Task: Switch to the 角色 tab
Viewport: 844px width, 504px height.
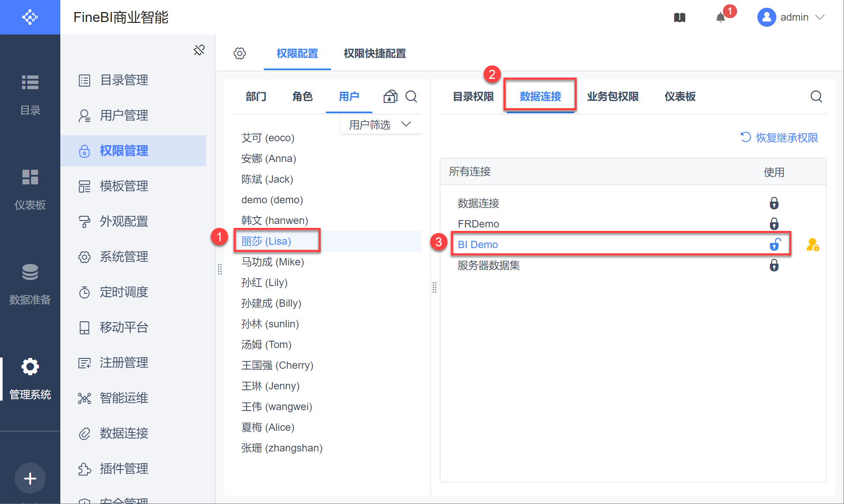Action: (x=302, y=96)
